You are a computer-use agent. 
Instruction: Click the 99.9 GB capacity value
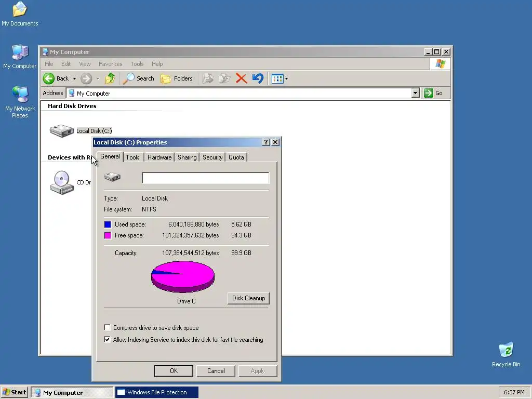(241, 253)
